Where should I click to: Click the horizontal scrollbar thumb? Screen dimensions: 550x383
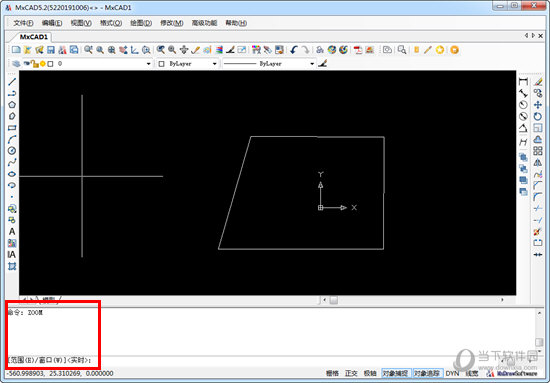point(334,300)
